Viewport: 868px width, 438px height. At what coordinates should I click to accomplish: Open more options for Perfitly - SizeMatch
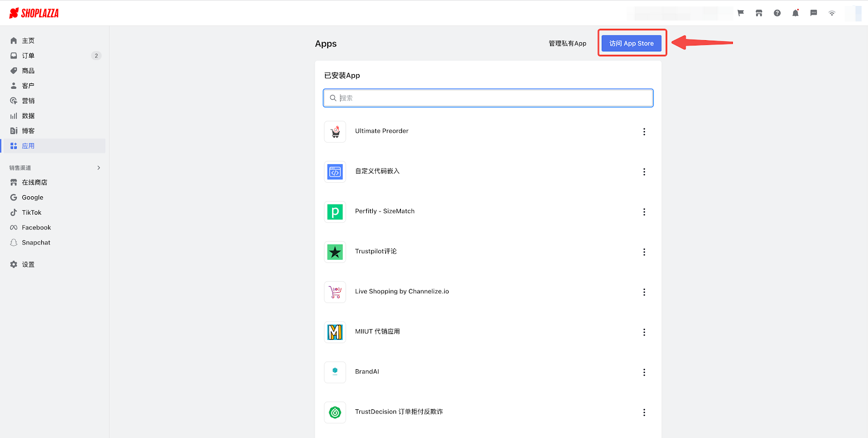(x=644, y=212)
